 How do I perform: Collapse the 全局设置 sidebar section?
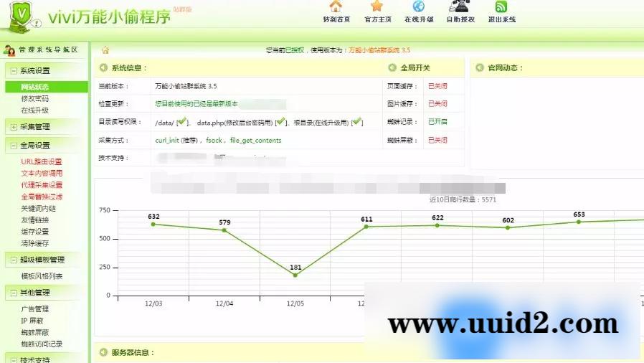[14, 146]
